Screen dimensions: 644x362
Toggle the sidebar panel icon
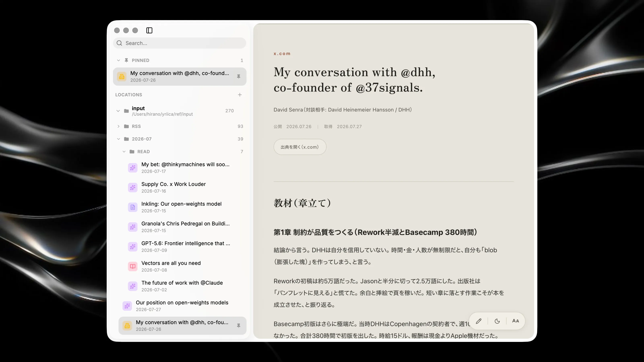point(149,30)
